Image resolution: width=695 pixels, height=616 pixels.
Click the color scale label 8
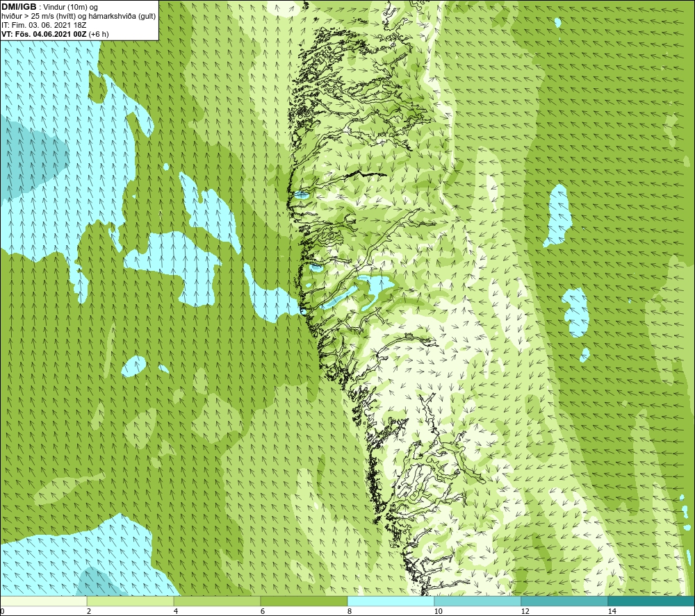(x=350, y=612)
